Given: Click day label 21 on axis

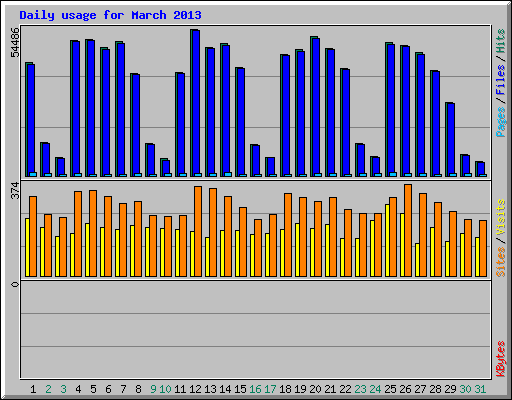Looking at the screenshot, I should 330,389.
